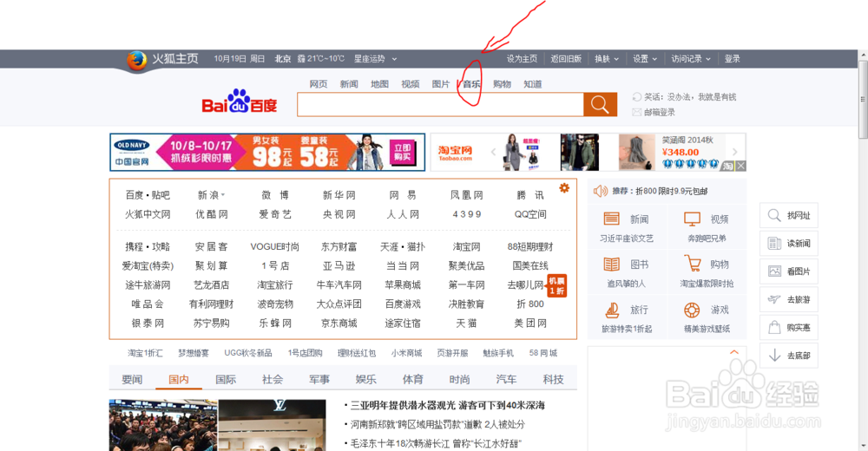Expand the 星座运势 dropdown arrow
Image resolution: width=868 pixels, height=451 pixels.
[x=394, y=59]
